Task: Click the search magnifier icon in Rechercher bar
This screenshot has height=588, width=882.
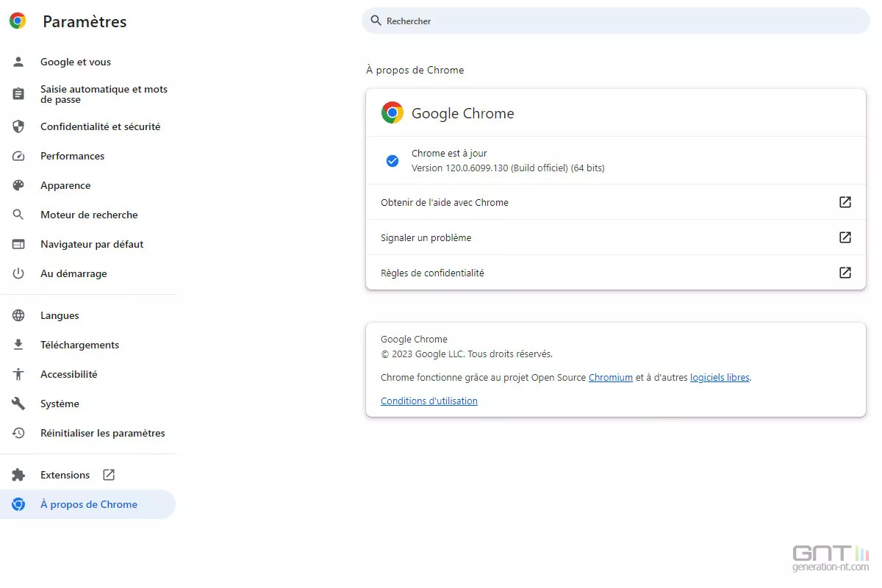Action: 376,21
